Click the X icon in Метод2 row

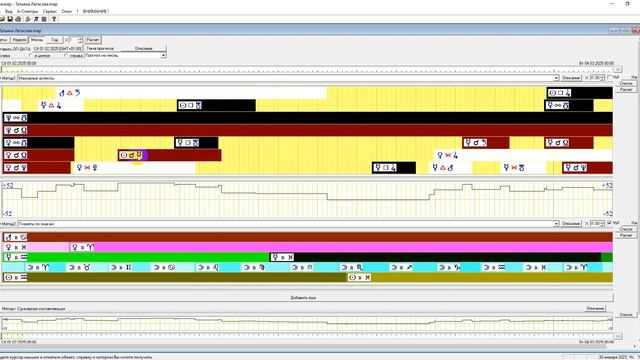tap(587, 224)
